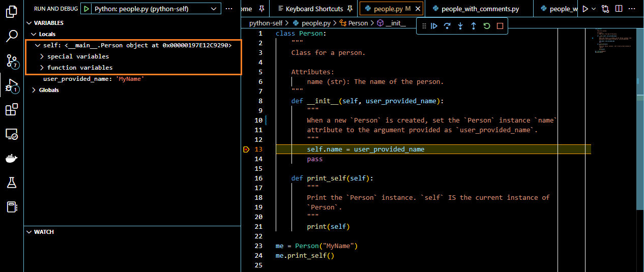Click Step Over in the debug toolbar

447,26
